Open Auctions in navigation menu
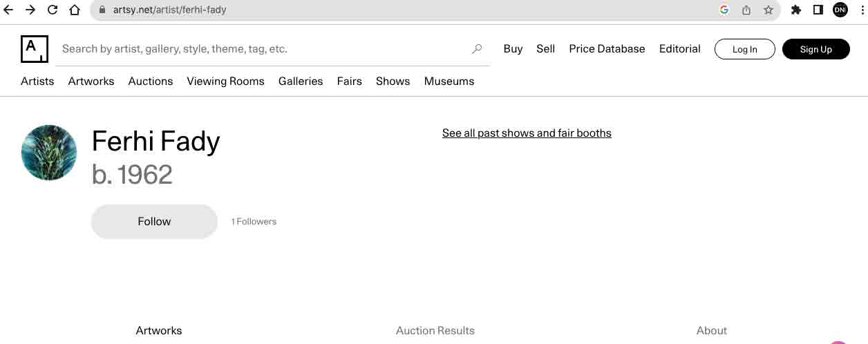 (x=151, y=81)
